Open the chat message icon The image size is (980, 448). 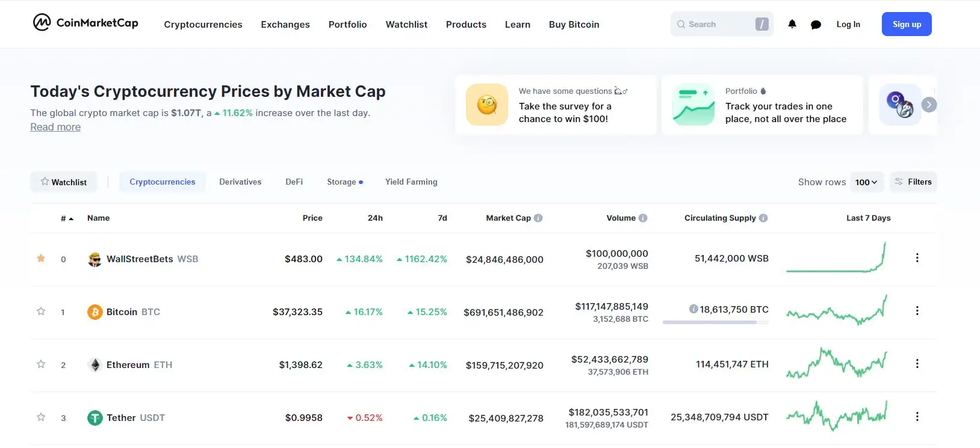click(816, 24)
